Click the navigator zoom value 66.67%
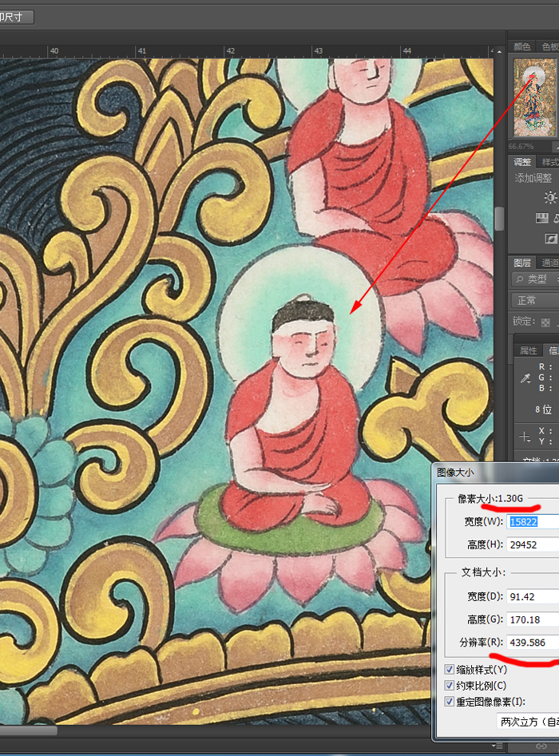Viewport: 559px width, 756px height. pos(521,146)
